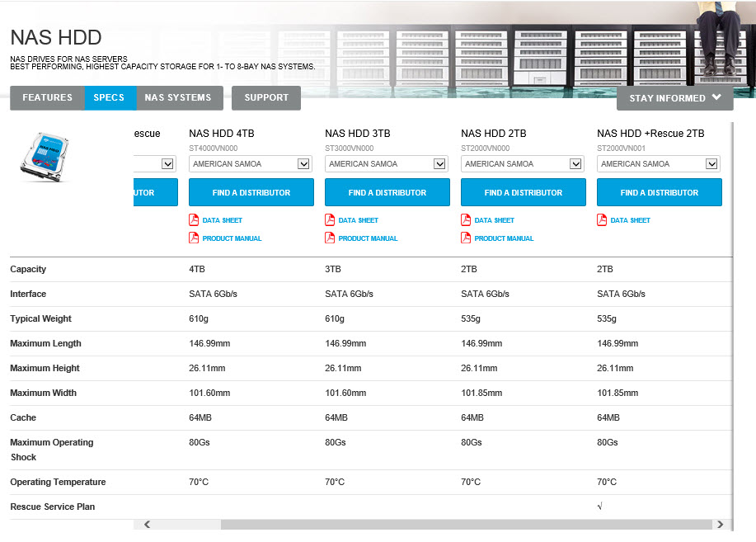Viewport: 756px width, 542px height.
Task: Click the Maximum Width row label
Action: [x=43, y=393]
